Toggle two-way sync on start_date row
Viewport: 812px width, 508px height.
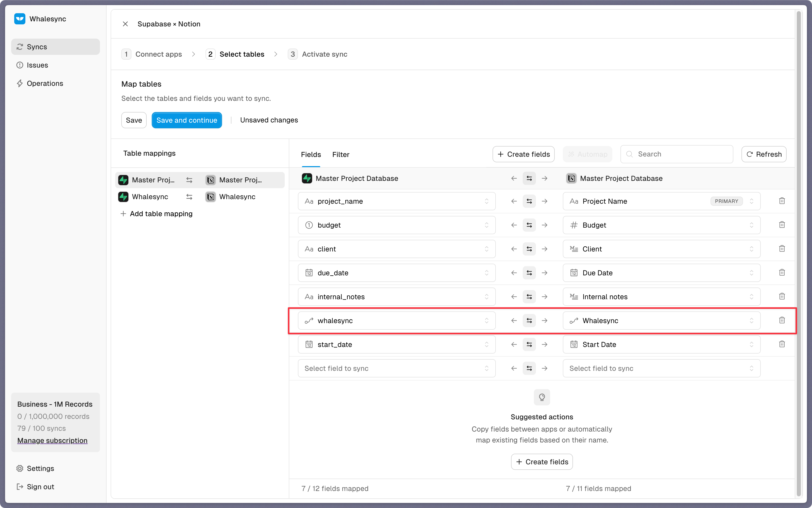[529, 344]
